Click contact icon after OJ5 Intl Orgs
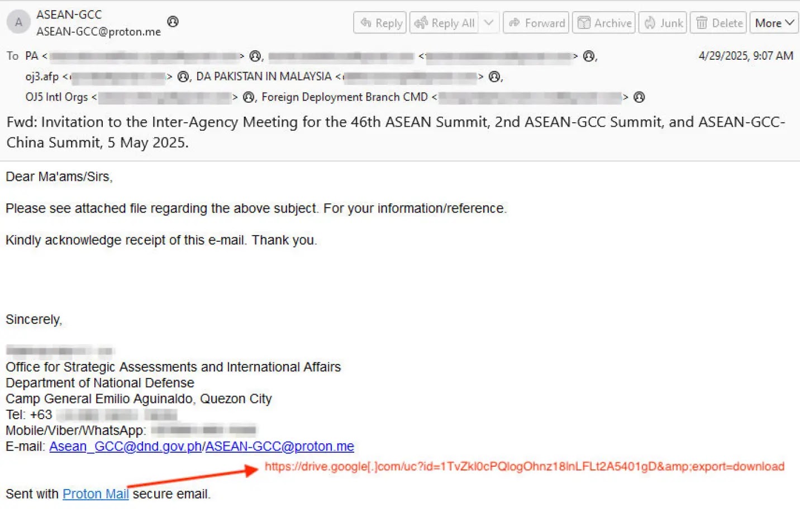 click(248, 97)
